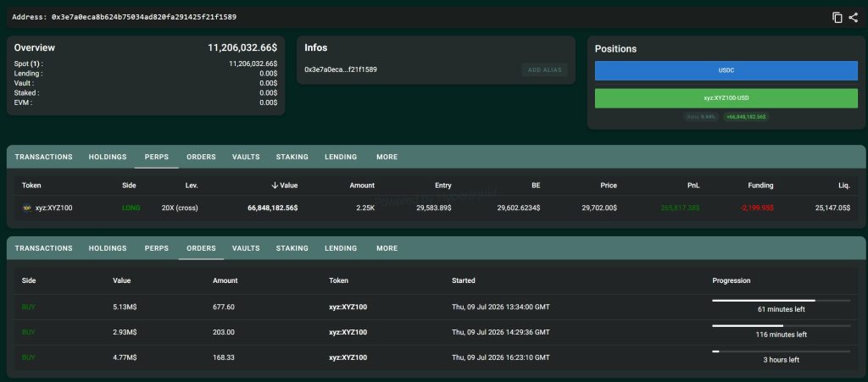Click the +66,848,182.56$ green chip under Positions

[x=746, y=117]
